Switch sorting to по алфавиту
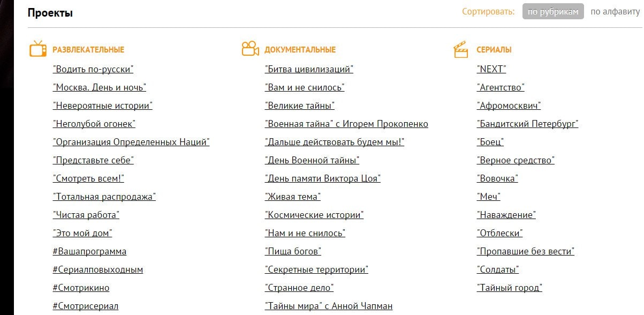644x315 pixels. pyautogui.click(x=615, y=12)
